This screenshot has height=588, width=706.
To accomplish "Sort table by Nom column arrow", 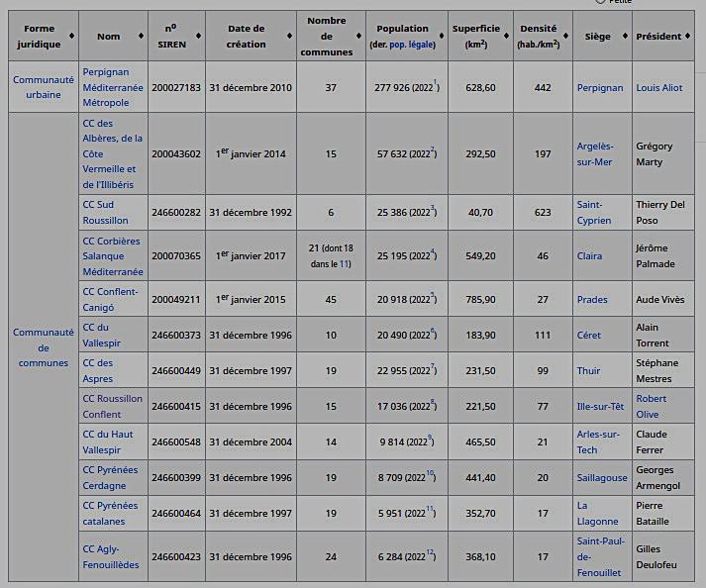I will pyautogui.click(x=141, y=36).
